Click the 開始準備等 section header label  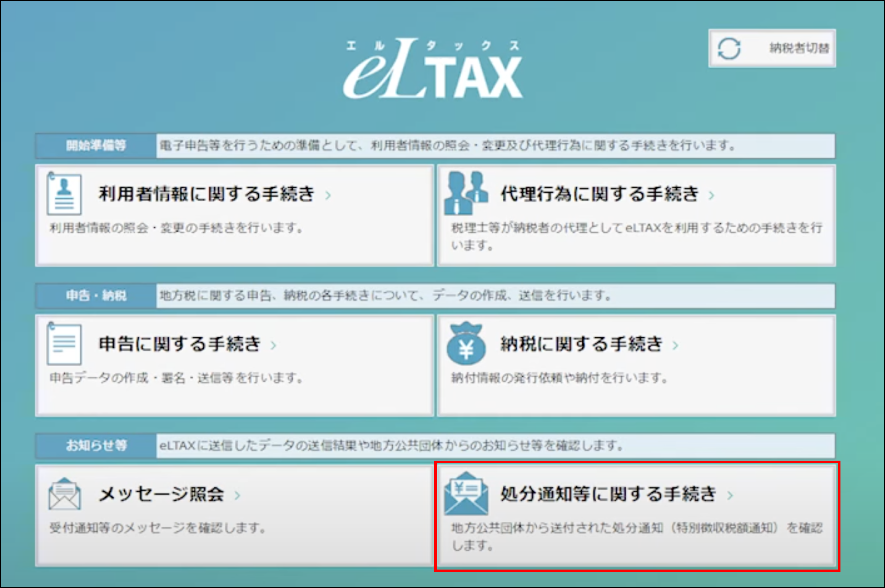click(96, 145)
